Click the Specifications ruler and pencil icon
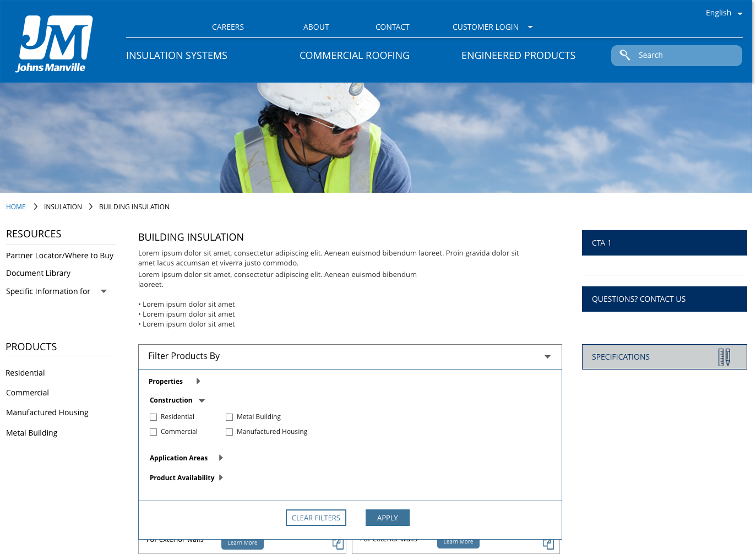This screenshot has height=554, width=756. pos(724,357)
